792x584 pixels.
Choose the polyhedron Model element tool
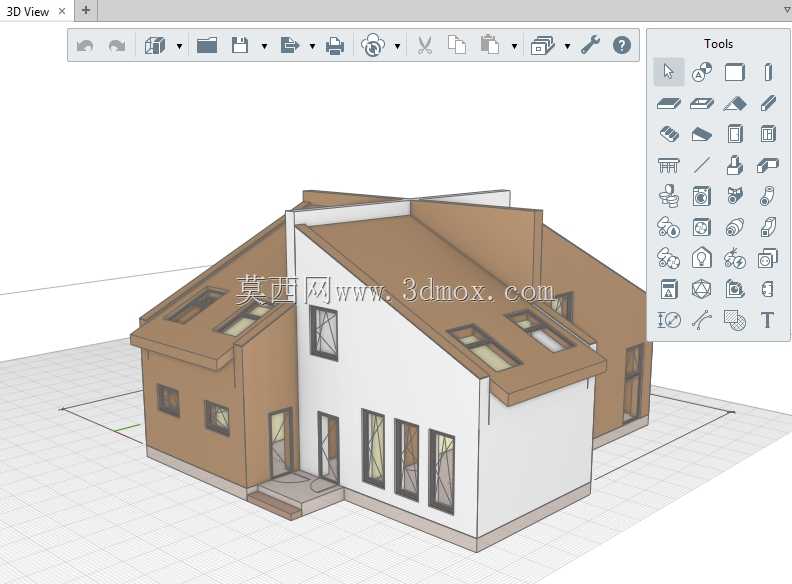point(702,289)
